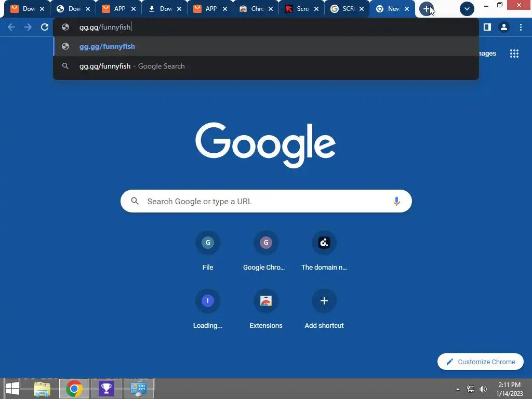Close the first Dow tab
This screenshot has width=532, height=399.
[x=42, y=9]
